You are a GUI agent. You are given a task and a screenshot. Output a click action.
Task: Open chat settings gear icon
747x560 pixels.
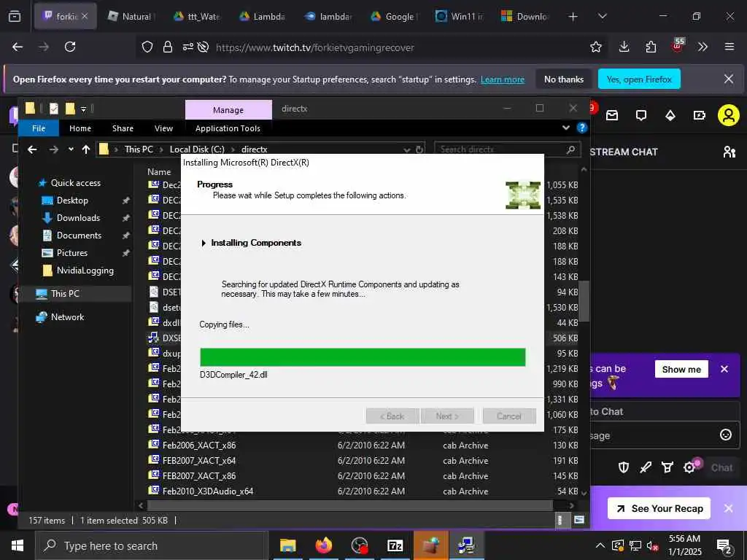tap(689, 467)
